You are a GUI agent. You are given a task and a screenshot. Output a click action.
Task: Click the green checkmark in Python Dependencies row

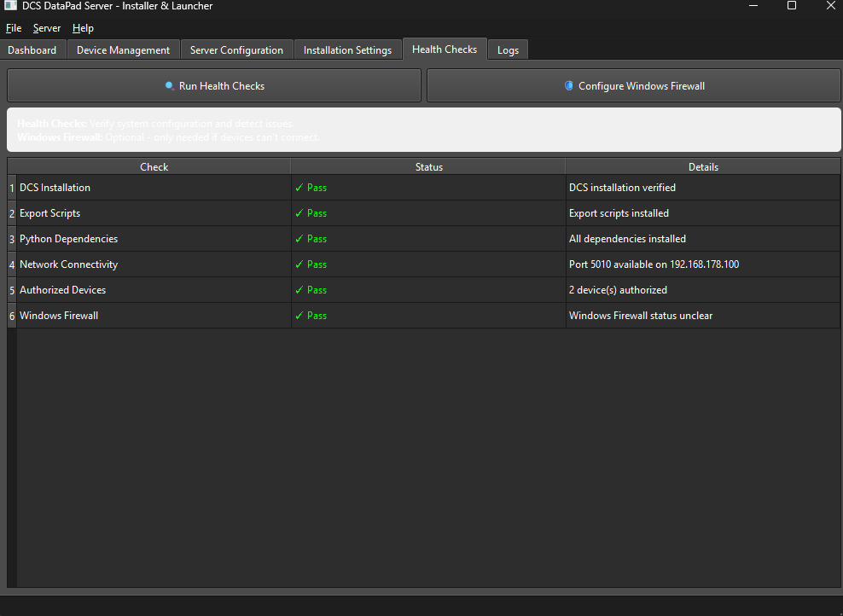pyautogui.click(x=299, y=239)
